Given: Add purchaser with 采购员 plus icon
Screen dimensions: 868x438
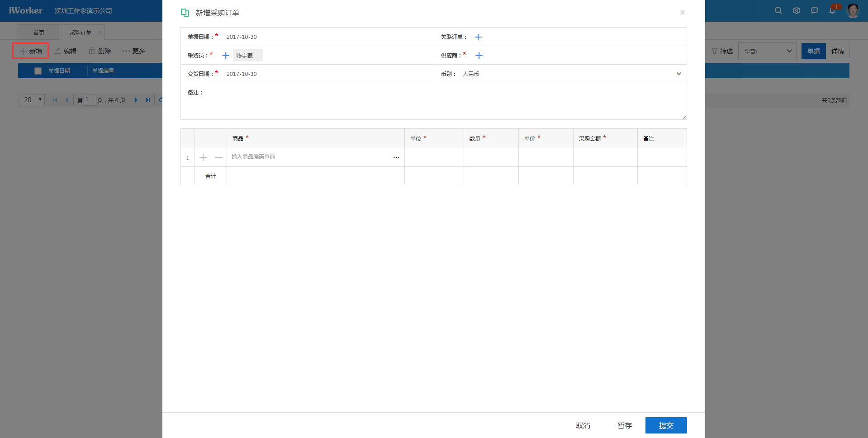Looking at the screenshot, I should (x=226, y=56).
